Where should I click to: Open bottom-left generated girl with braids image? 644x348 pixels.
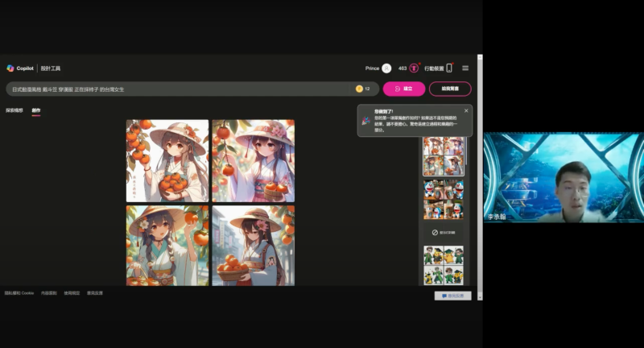(x=167, y=245)
